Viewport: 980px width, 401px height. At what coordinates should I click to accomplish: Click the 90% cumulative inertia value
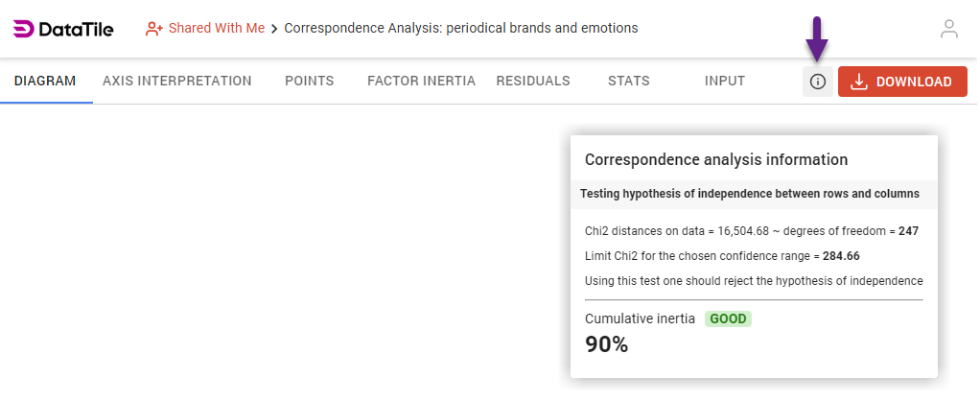point(606,345)
